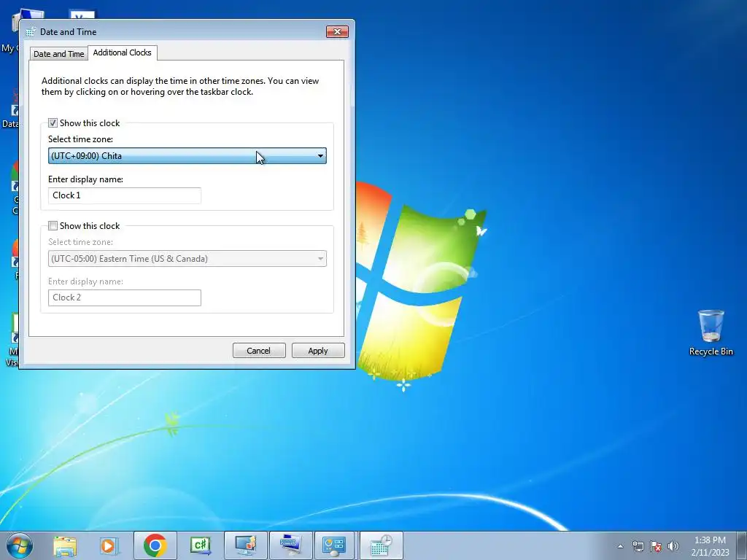
Task: Open Windows Explorer from the taskbar
Action: point(65,545)
